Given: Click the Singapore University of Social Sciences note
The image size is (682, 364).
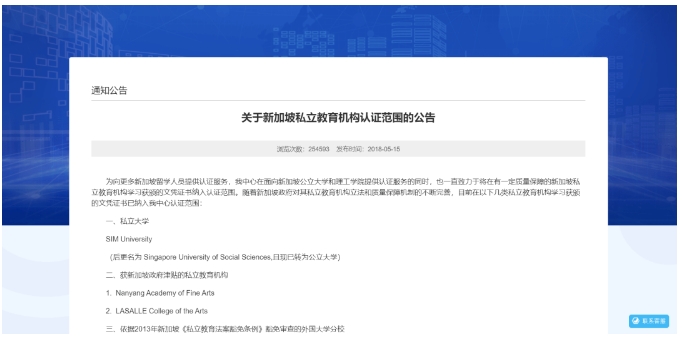Looking at the screenshot, I should (224, 257).
